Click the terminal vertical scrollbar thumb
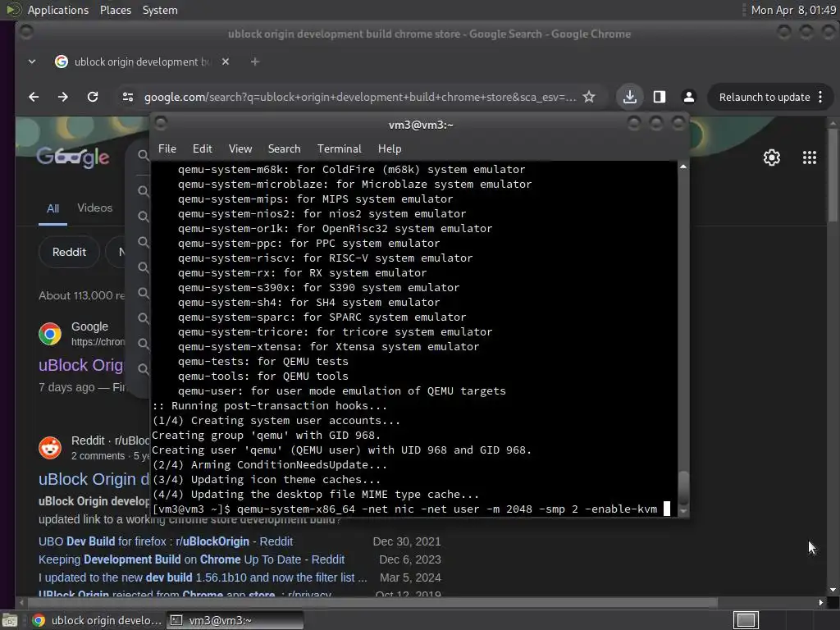 [x=683, y=489]
